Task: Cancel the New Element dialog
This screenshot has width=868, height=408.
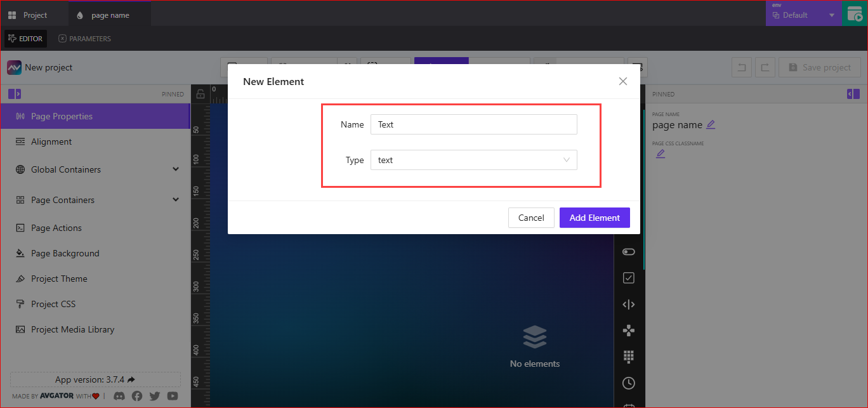Action: pos(531,218)
